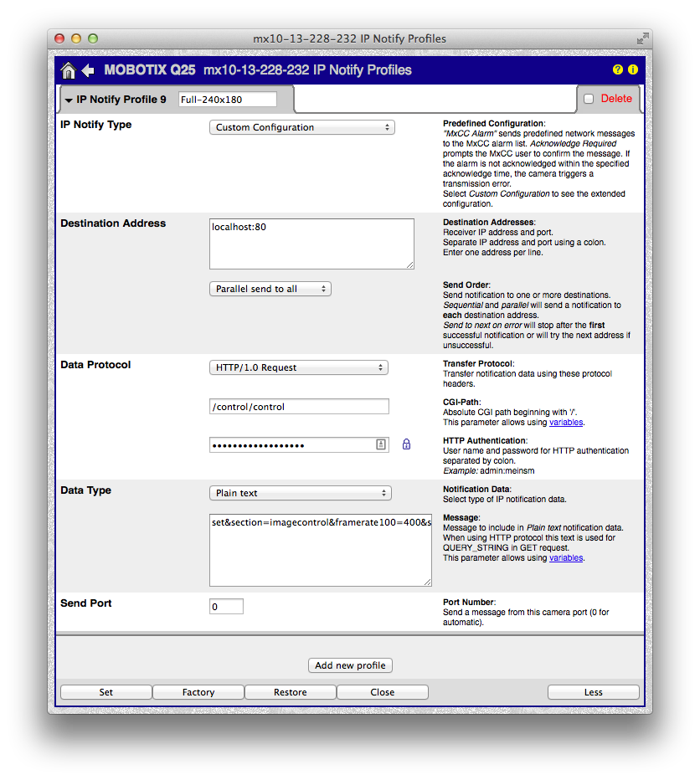Go to the camera home page icon
Viewport: 700px width, 780px height.
69,71
